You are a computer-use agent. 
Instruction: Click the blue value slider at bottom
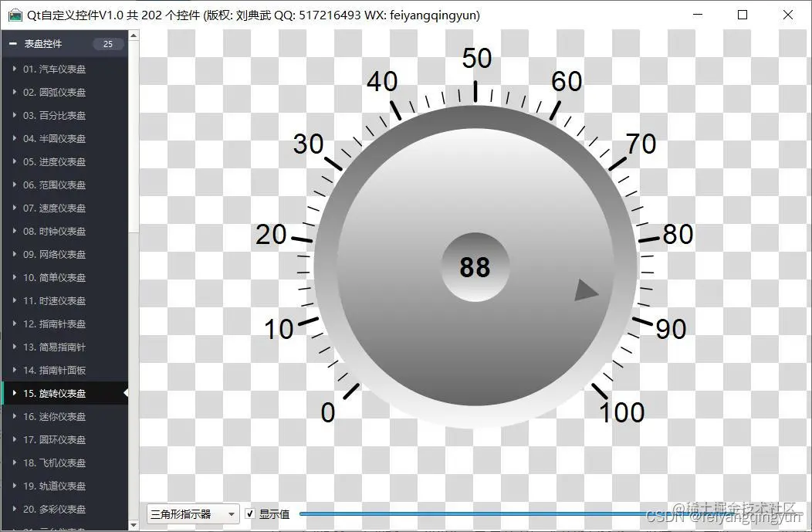pyautogui.click(x=550, y=514)
